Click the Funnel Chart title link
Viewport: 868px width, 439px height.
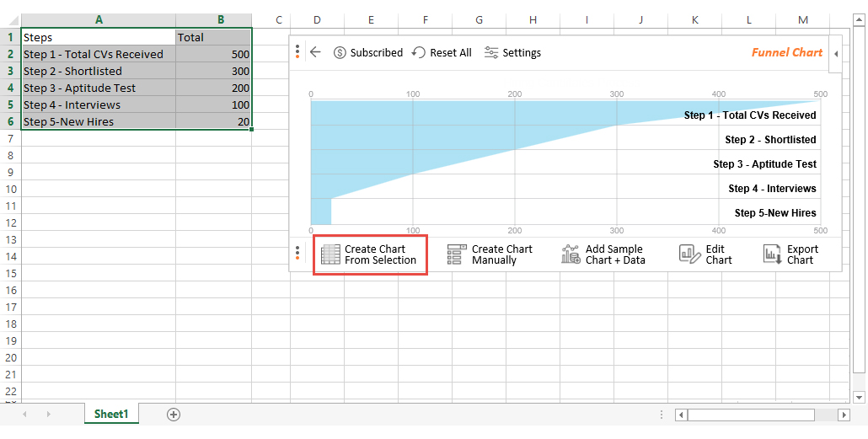pyautogui.click(x=786, y=52)
